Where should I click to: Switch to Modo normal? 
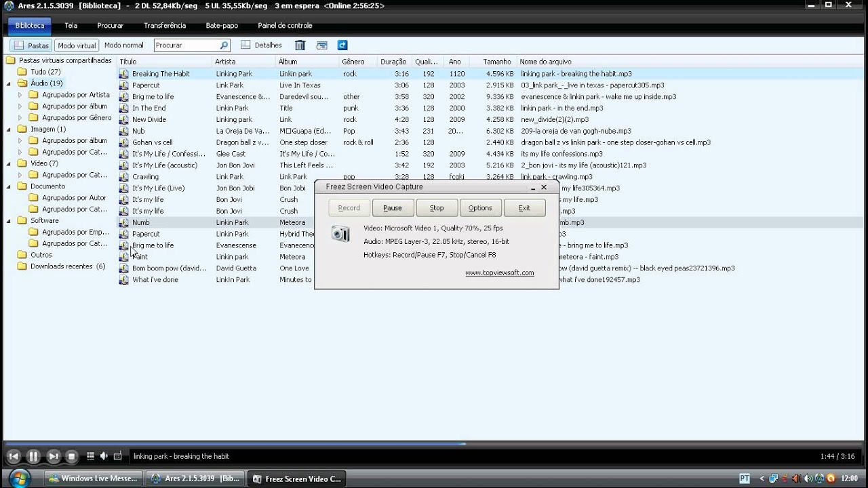point(124,45)
